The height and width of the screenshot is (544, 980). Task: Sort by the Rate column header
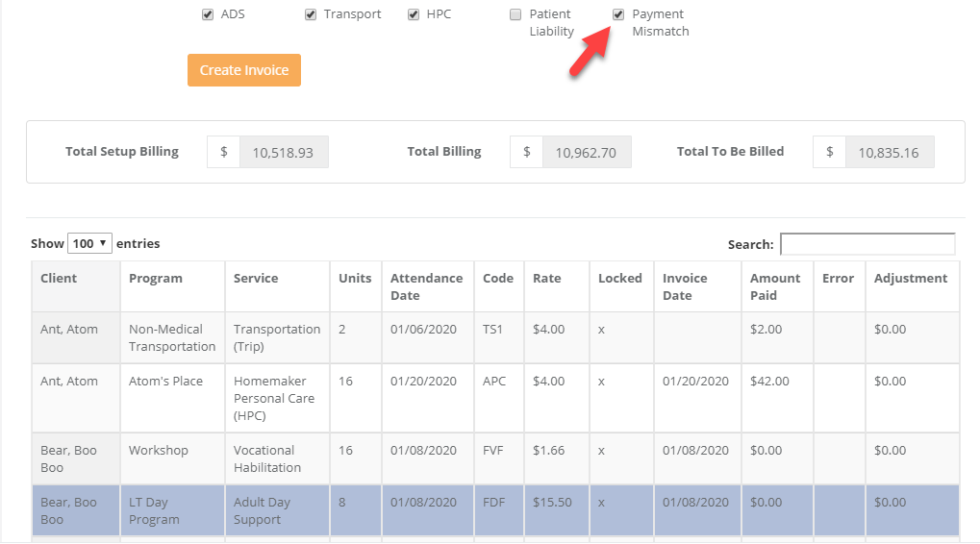[547, 279]
